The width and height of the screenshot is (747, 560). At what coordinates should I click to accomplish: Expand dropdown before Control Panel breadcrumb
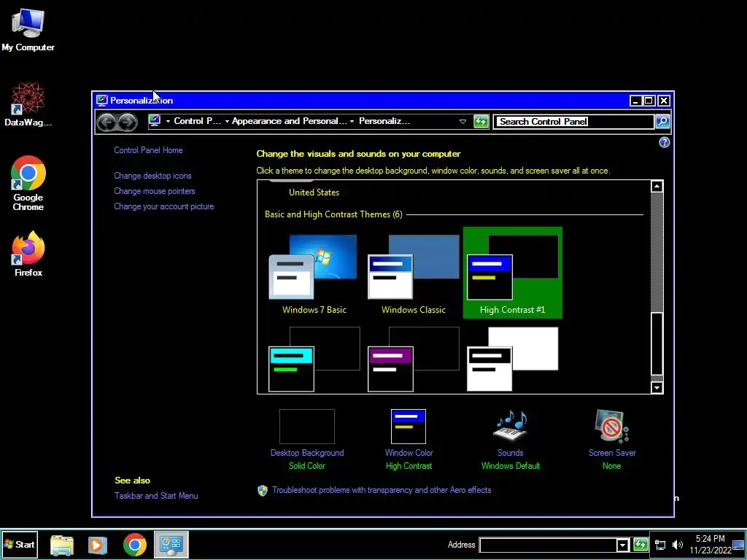tap(168, 122)
